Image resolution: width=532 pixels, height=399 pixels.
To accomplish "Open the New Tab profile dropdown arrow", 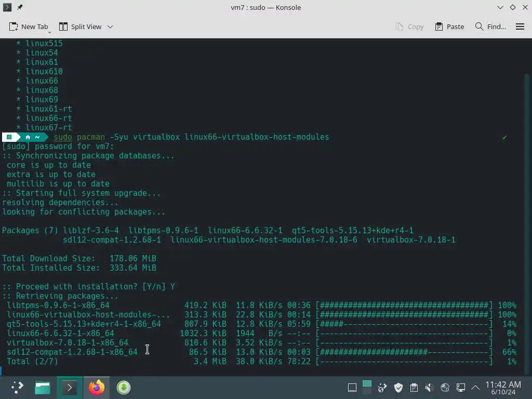I will click(x=49, y=32).
